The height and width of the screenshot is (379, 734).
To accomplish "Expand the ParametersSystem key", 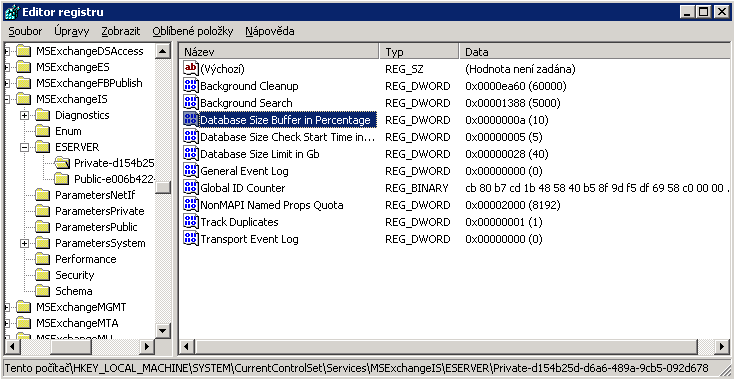I will click(24, 243).
